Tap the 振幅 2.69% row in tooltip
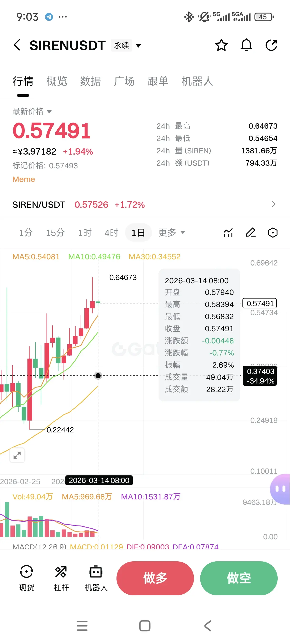Image resolution: width=290 pixels, height=644 pixels. 199,365
